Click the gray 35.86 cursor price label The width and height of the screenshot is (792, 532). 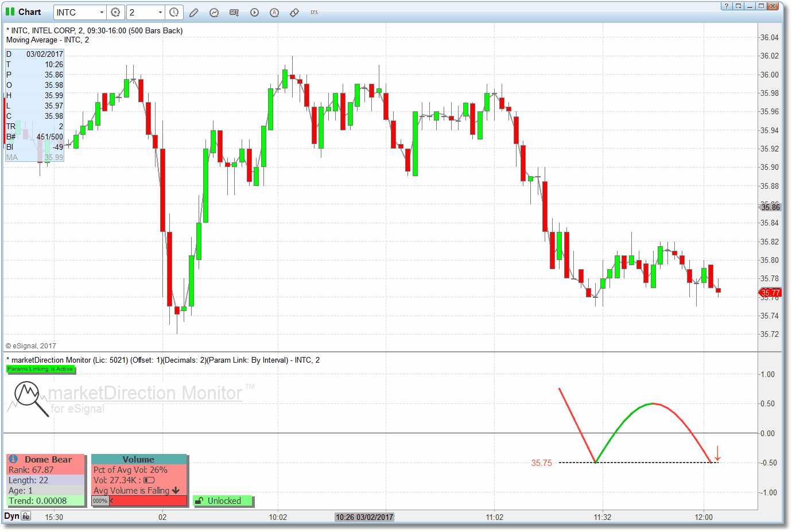pos(770,207)
